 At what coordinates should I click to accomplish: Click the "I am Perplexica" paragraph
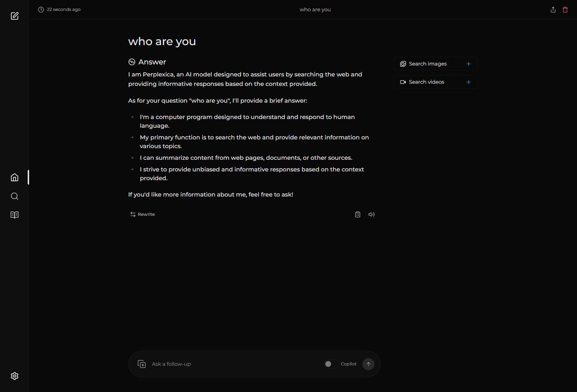[245, 79]
